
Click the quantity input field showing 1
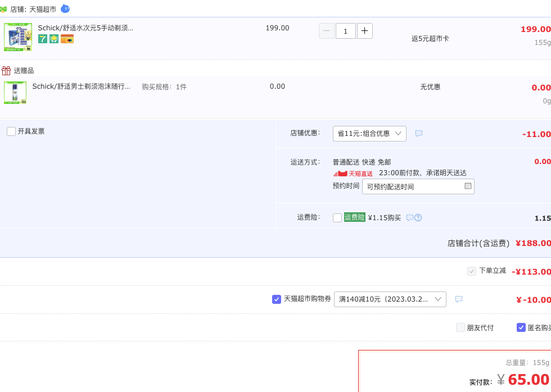pos(345,31)
